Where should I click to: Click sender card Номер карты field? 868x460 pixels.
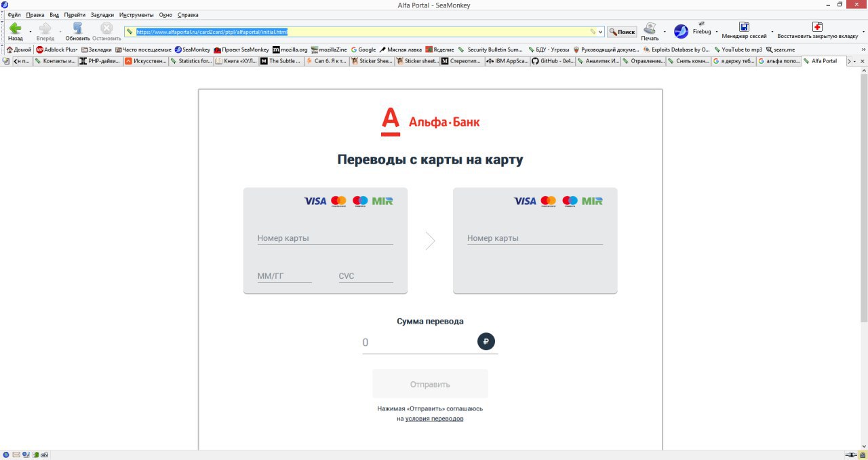click(x=325, y=238)
